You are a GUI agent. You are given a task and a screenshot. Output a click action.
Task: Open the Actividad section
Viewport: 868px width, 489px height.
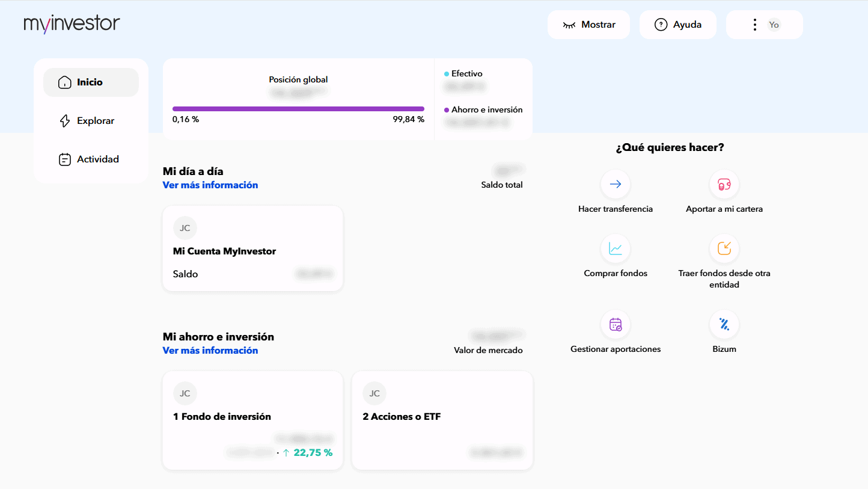(91, 159)
